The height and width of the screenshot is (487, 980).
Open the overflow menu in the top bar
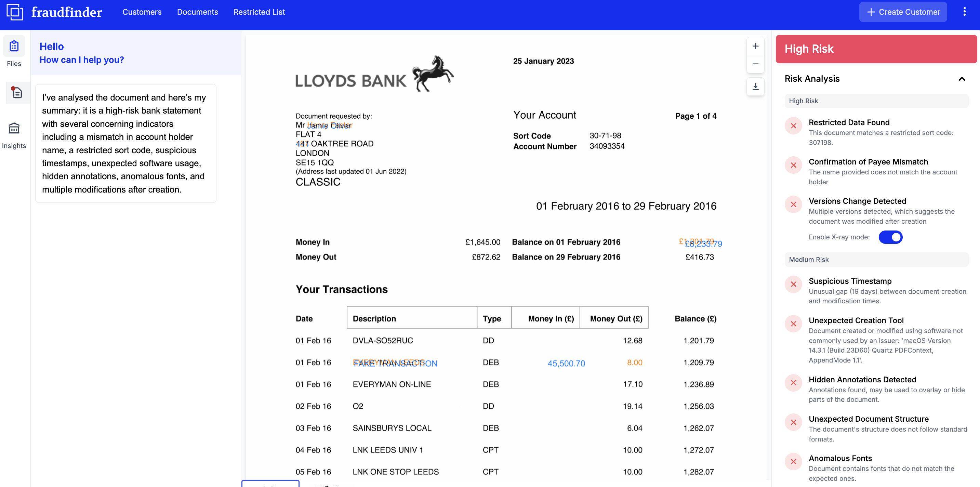click(965, 12)
